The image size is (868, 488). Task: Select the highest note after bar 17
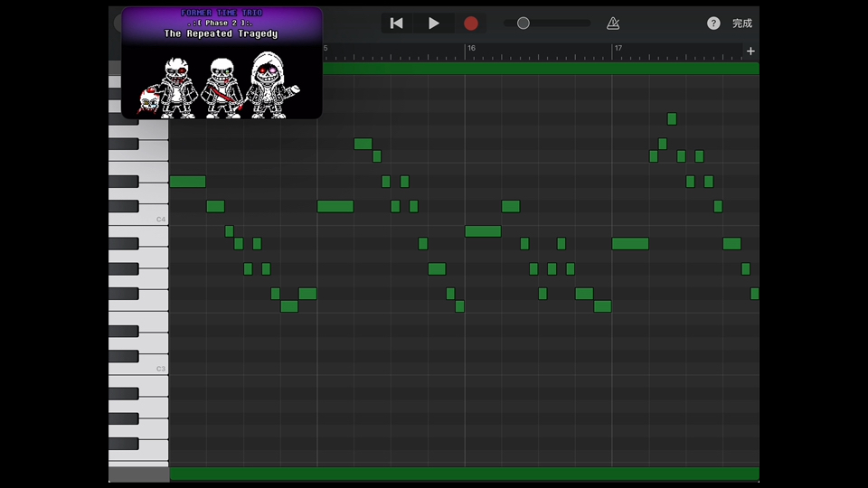(672, 119)
